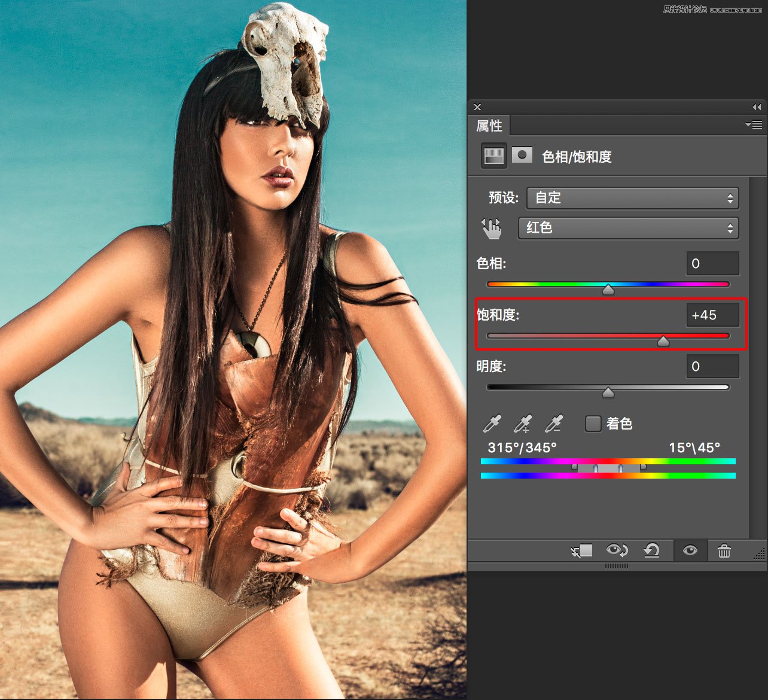Clip adjustment to layer below icon

click(x=581, y=550)
